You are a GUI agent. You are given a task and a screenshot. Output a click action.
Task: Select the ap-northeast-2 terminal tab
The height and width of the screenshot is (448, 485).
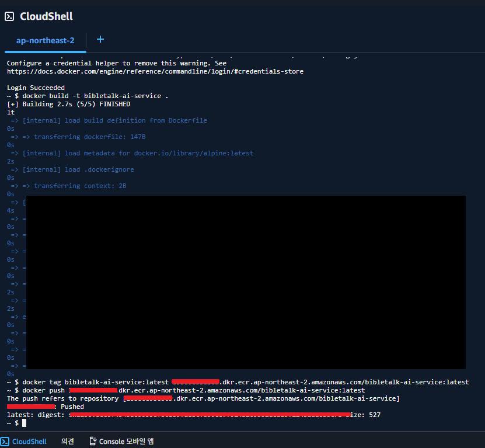[45, 40]
